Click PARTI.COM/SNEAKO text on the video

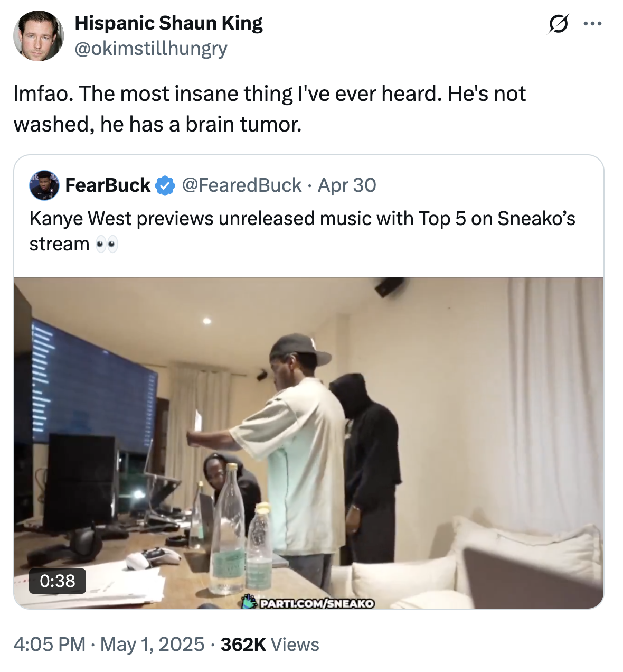[317, 603]
